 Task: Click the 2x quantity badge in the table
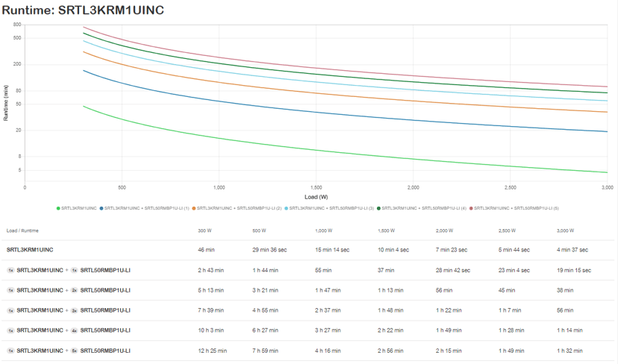click(x=74, y=290)
